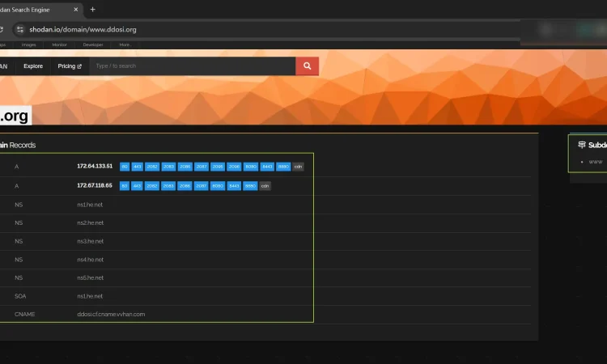This screenshot has height=364, width=607.
Task: Click port 8880 badge for 172.67.118.65
Action: coord(250,186)
